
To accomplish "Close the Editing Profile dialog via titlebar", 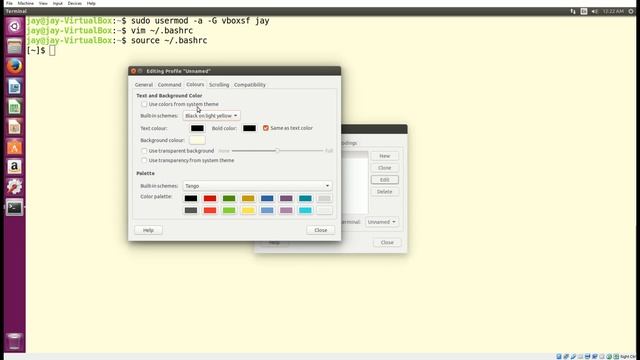I will coord(133,71).
